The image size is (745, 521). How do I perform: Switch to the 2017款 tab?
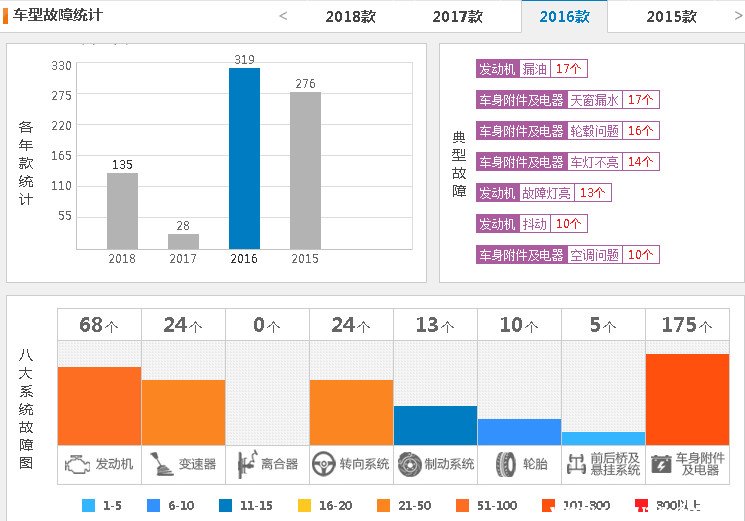coord(457,17)
